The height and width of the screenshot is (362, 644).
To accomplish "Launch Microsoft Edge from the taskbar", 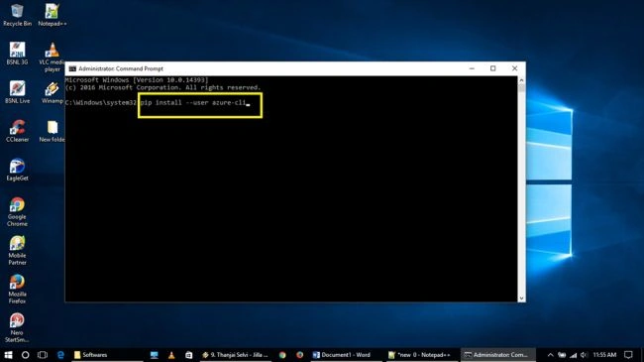I will [x=60, y=355].
